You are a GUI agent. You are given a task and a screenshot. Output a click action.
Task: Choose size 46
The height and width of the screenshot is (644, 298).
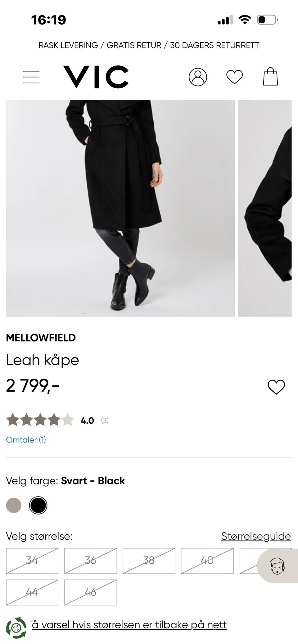coord(91,592)
